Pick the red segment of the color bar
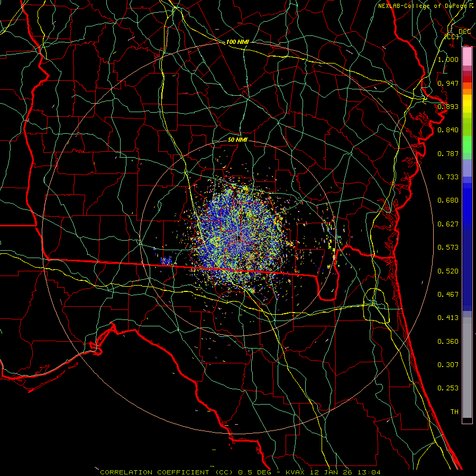The height and width of the screenshot is (476, 476). coord(467,79)
